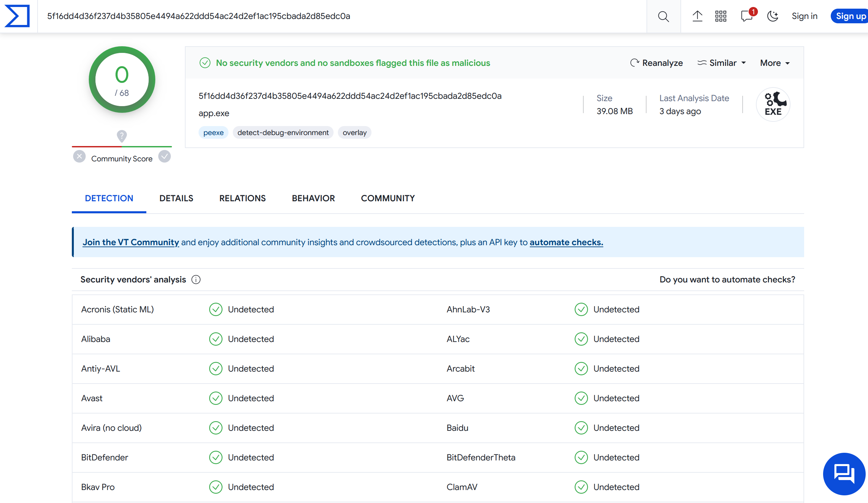
Task: Open the chat support floating button
Action: [844, 474]
